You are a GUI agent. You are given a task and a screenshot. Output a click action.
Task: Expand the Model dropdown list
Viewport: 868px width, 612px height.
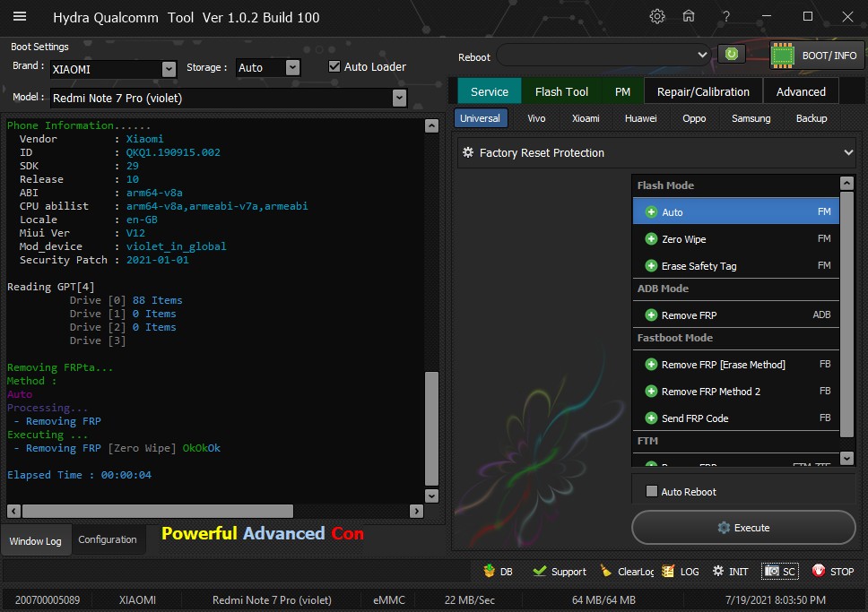tap(399, 98)
